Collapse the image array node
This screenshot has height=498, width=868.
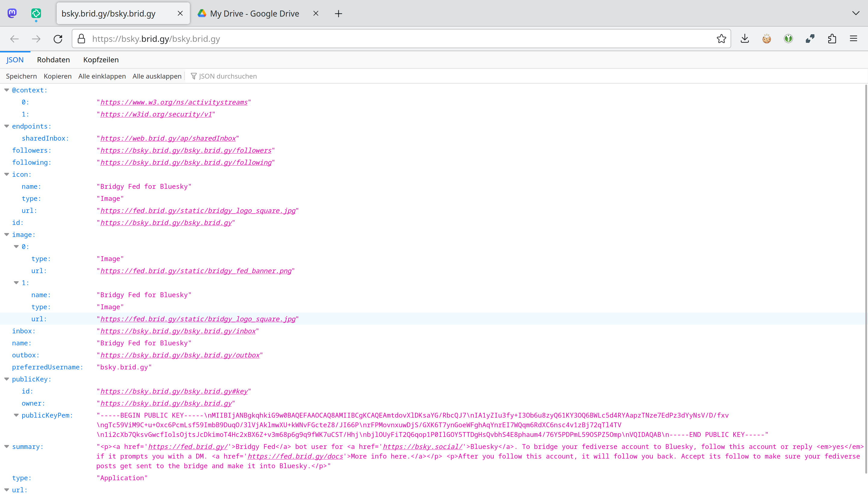pos(7,235)
